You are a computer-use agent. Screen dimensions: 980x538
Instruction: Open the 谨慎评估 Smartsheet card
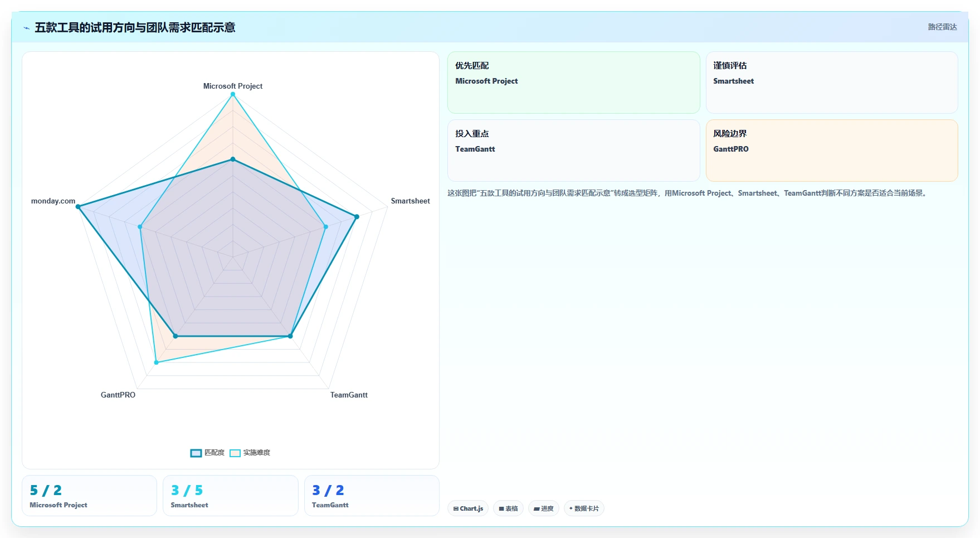(x=832, y=83)
